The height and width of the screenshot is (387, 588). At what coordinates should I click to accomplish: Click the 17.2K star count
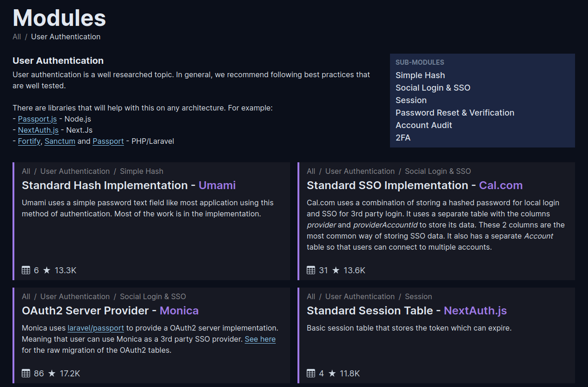[x=70, y=374]
